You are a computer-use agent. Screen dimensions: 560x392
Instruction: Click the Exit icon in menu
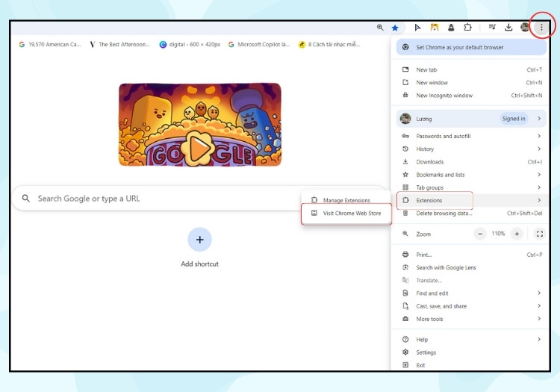pyautogui.click(x=405, y=365)
